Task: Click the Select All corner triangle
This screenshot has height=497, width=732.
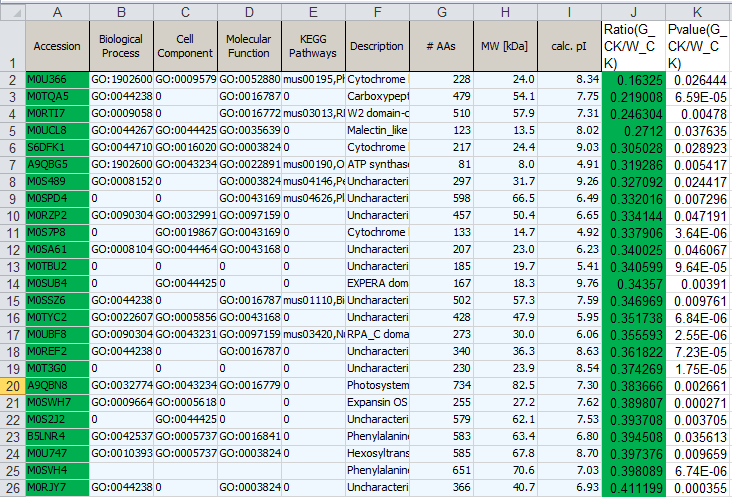Action: [x=13, y=13]
